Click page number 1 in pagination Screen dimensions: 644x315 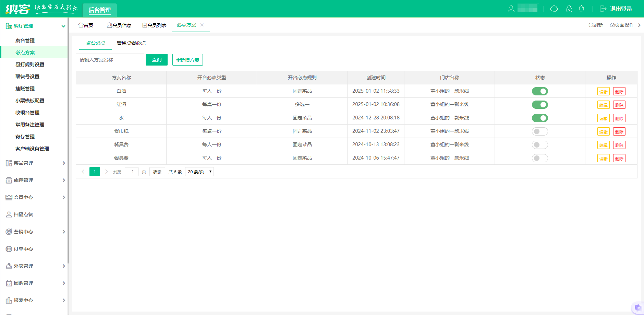pos(95,172)
